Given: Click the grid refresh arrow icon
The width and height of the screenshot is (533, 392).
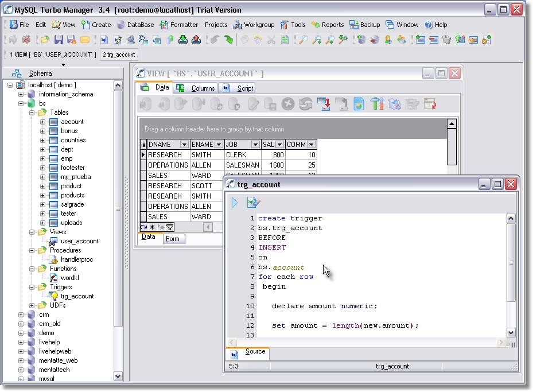Looking at the screenshot, I should point(144,227).
